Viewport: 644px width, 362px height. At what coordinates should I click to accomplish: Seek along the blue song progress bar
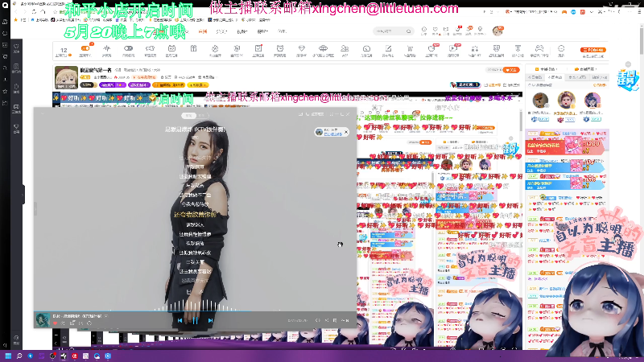(195, 311)
